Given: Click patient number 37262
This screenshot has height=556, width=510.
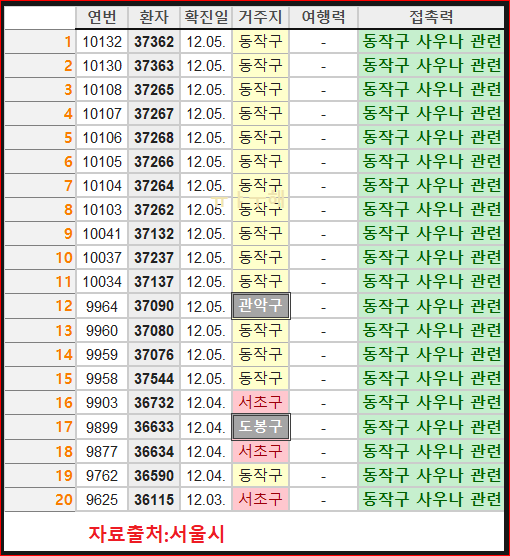Looking at the screenshot, I should tap(154, 210).
